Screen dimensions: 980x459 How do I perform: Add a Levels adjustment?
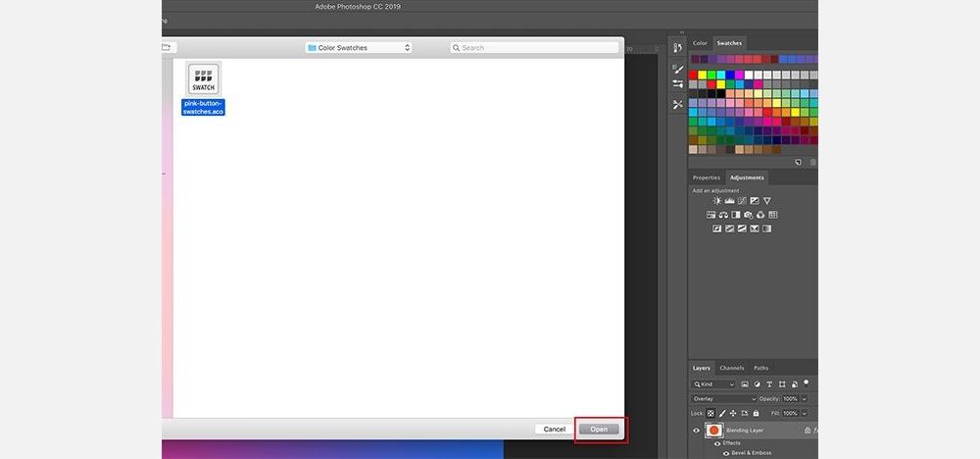tap(729, 201)
